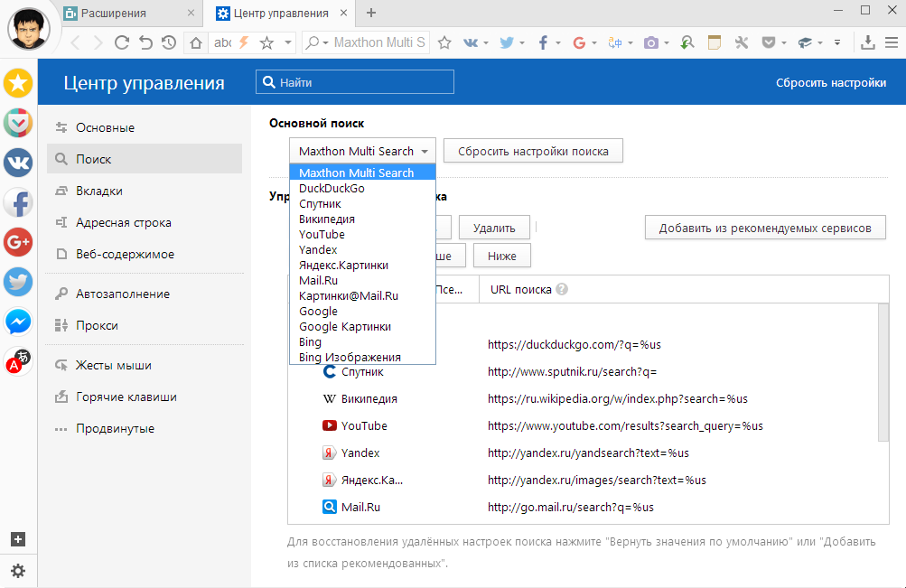The width and height of the screenshot is (906, 588).
Task: Open the downloads toolbar icon
Action: click(867, 42)
